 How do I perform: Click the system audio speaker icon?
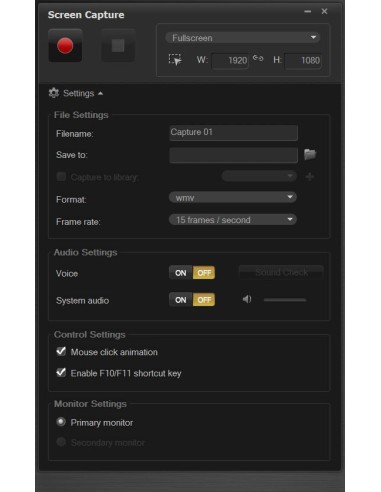[x=247, y=299]
